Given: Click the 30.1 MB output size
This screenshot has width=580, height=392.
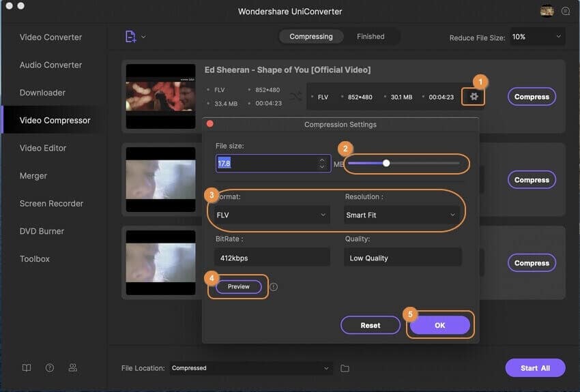Looking at the screenshot, I should pos(401,97).
